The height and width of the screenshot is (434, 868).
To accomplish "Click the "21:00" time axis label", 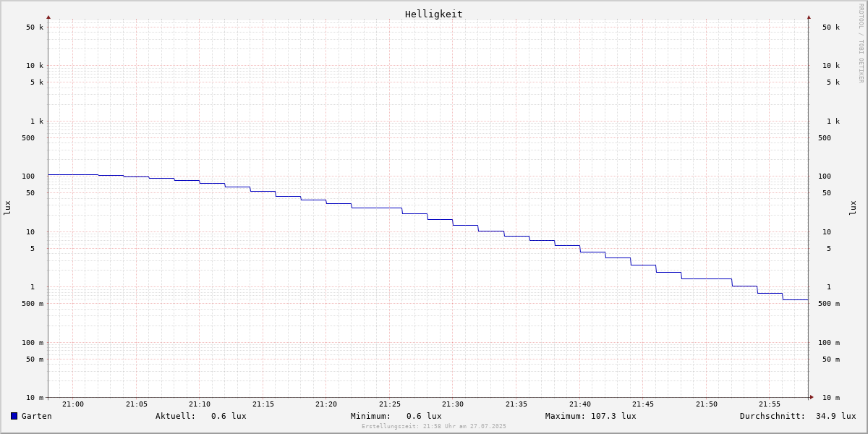I will coord(73,404).
